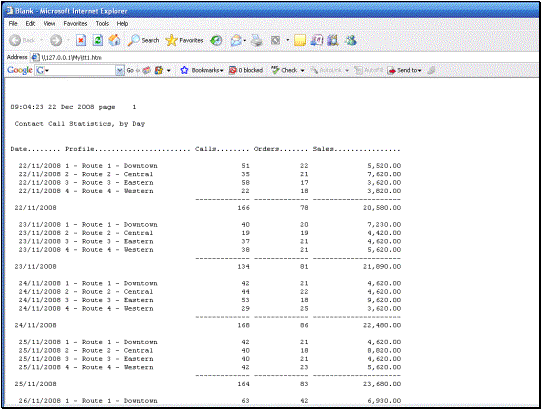This screenshot has width=541, height=409.
Task: Click the calls total 166
Action: (243, 208)
